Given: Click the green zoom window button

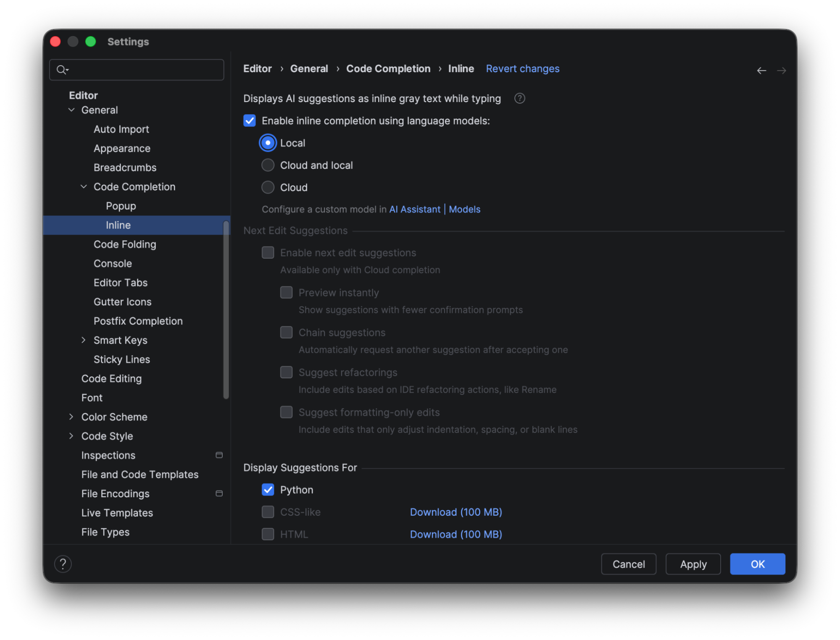Looking at the screenshot, I should click(91, 42).
